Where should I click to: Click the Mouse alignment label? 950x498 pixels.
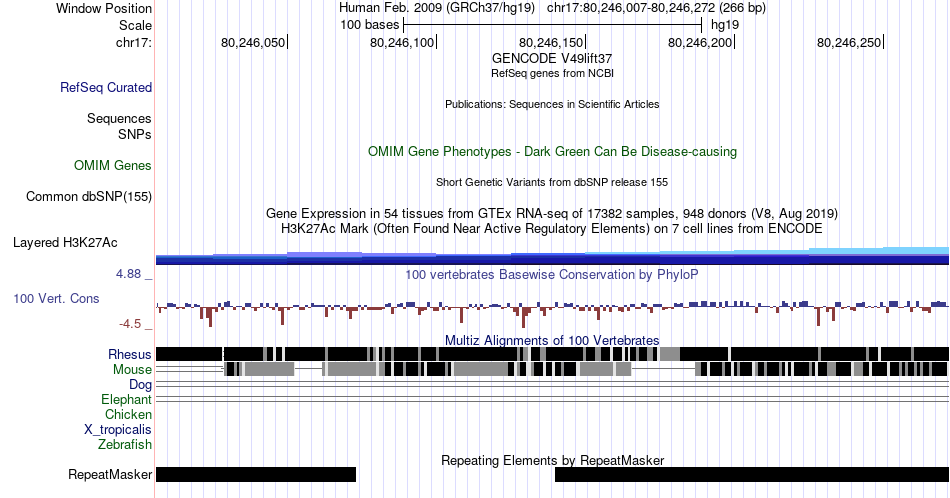pyautogui.click(x=132, y=369)
